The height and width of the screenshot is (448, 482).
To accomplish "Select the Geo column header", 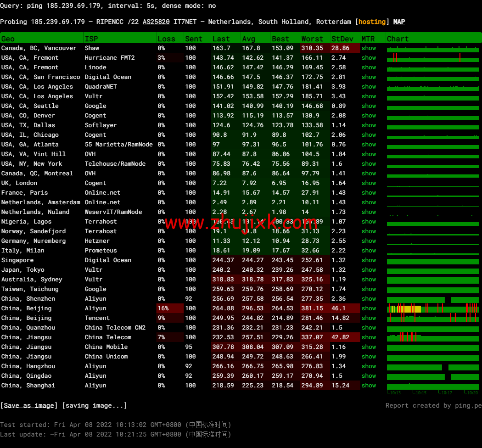I will point(8,39).
